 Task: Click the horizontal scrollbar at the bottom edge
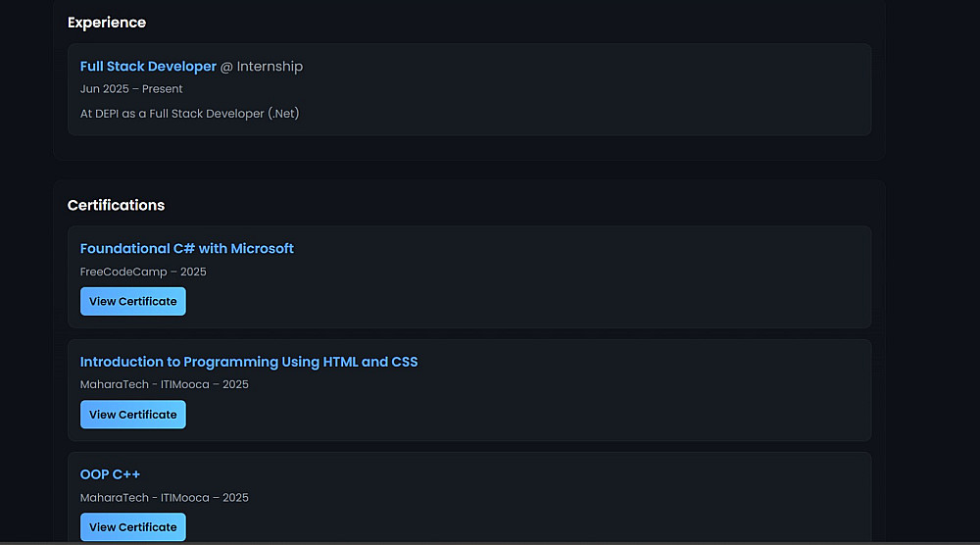490,542
